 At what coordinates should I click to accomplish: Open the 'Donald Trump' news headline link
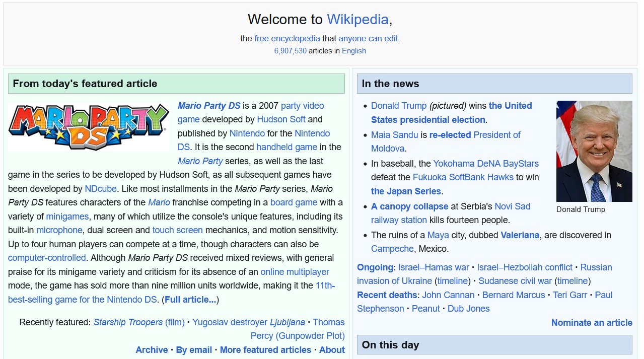click(x=399, y=106)
